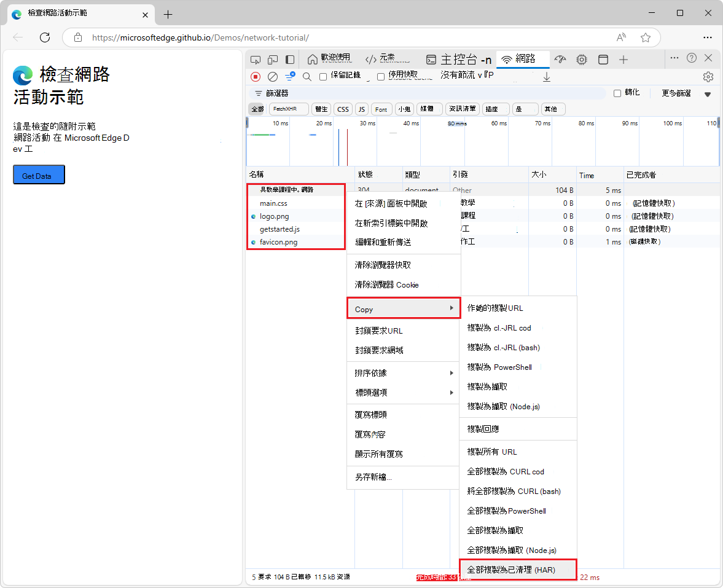Click the Get Data button
Viewport: 723px width, 588px height.
click(38, 174)
